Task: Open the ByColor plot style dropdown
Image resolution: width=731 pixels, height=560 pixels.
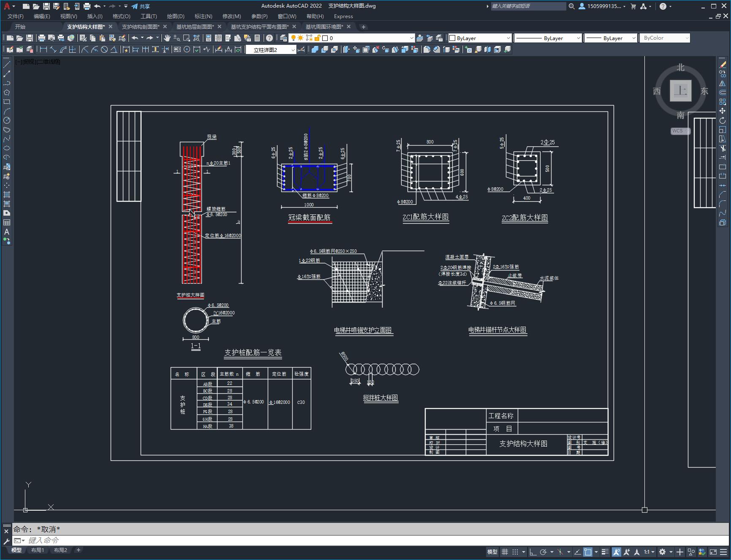Action: click(x=665, y=38)
